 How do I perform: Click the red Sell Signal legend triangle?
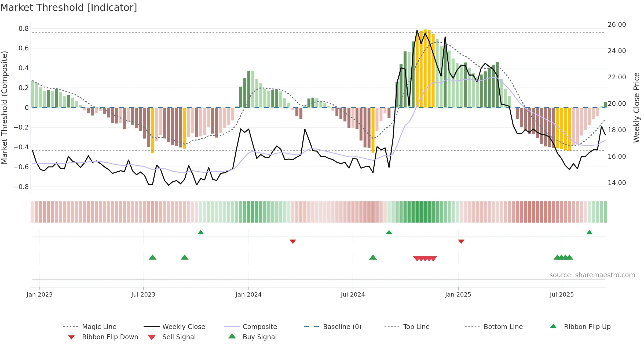click(x=152, y=337)
